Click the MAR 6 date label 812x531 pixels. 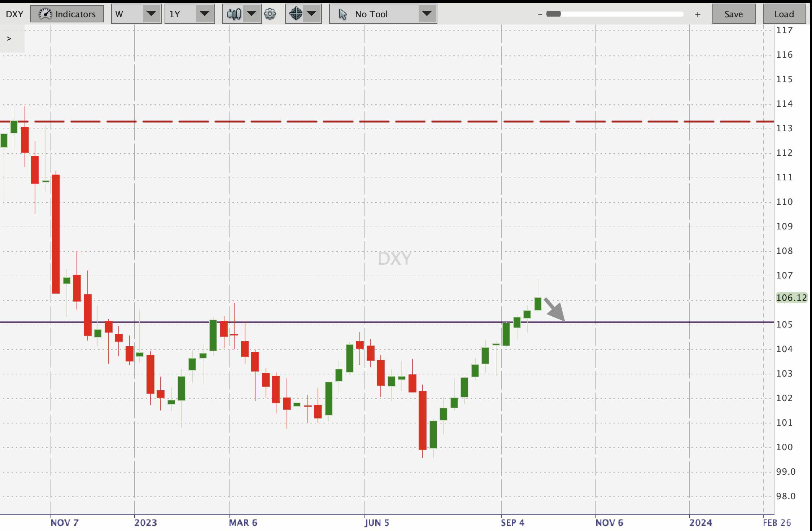(243, 523)
